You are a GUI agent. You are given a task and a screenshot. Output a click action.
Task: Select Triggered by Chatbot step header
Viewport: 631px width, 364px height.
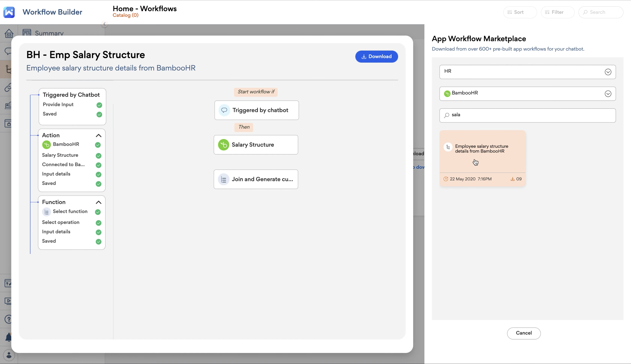(71, 95)
